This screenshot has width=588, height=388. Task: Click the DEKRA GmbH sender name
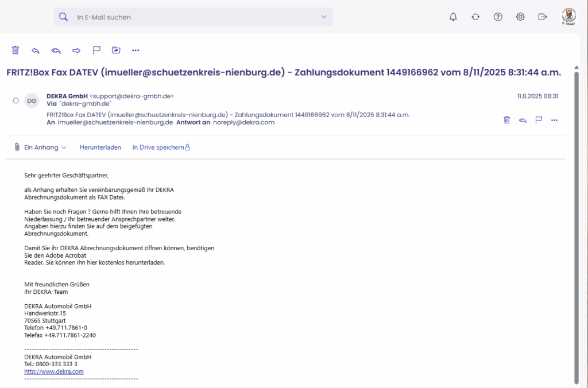click(x=67, y=96)
